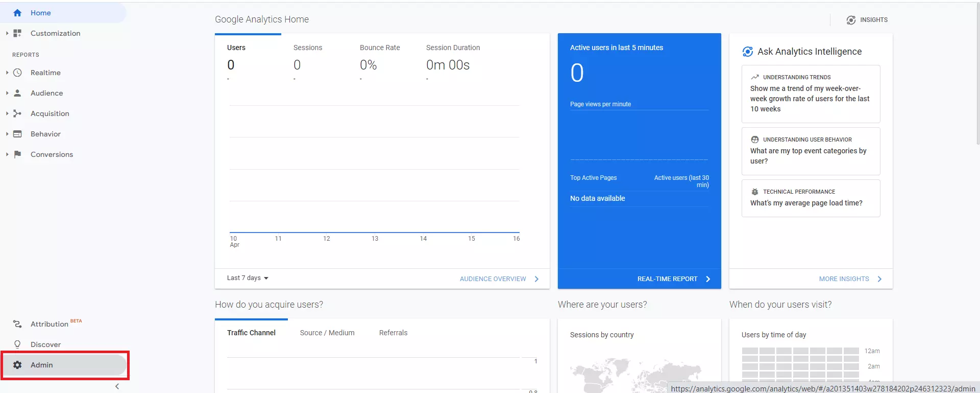This screenshot has height=393, width=980.
Task: Click the Conversions flag icon
Action: tap(17, 154)
